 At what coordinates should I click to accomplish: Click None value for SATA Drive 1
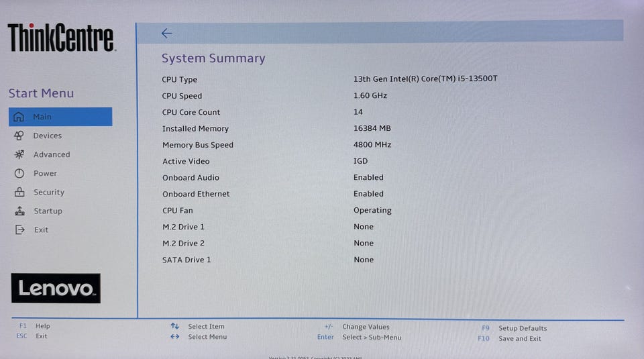point(364,260)
